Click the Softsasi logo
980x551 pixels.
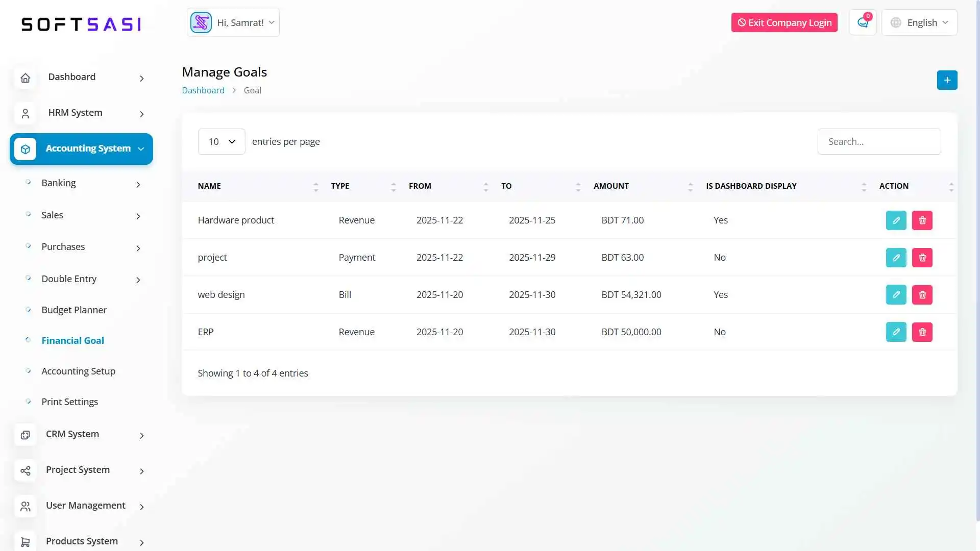81,24
